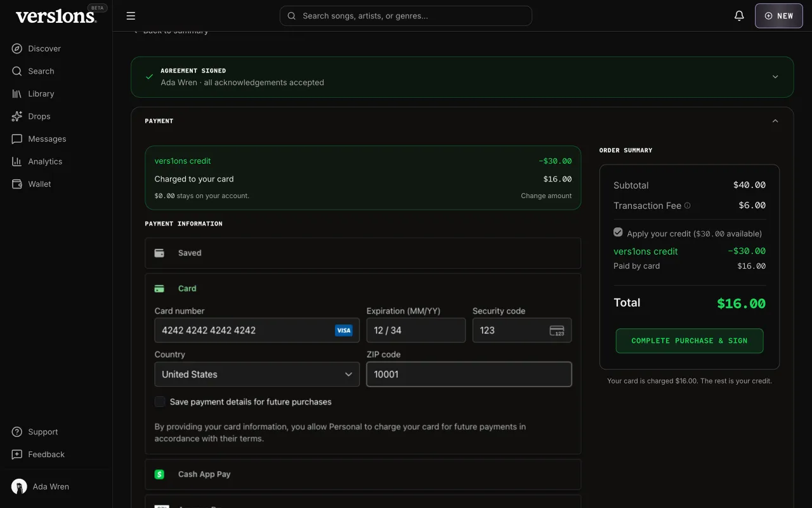812x508 pixels.
Task: Click the Total $16.00 amount
Action: click(741, 304)
